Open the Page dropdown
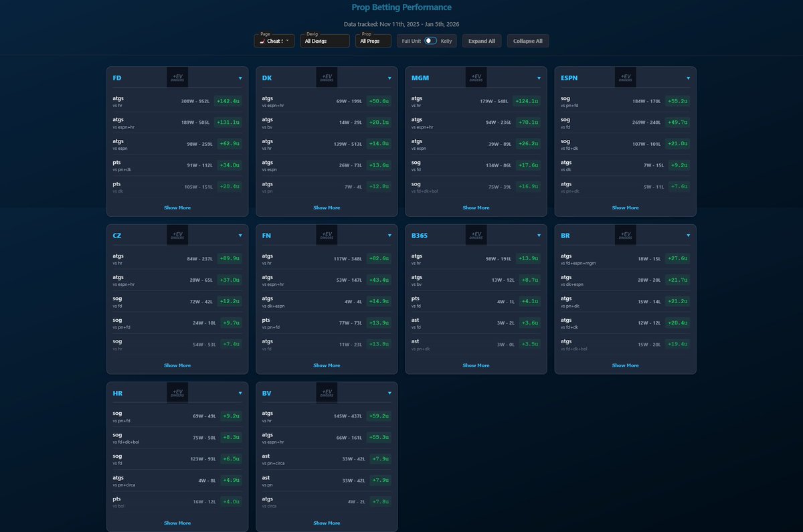803x532 pixels. pyautogui.click(x=274, y=41)
